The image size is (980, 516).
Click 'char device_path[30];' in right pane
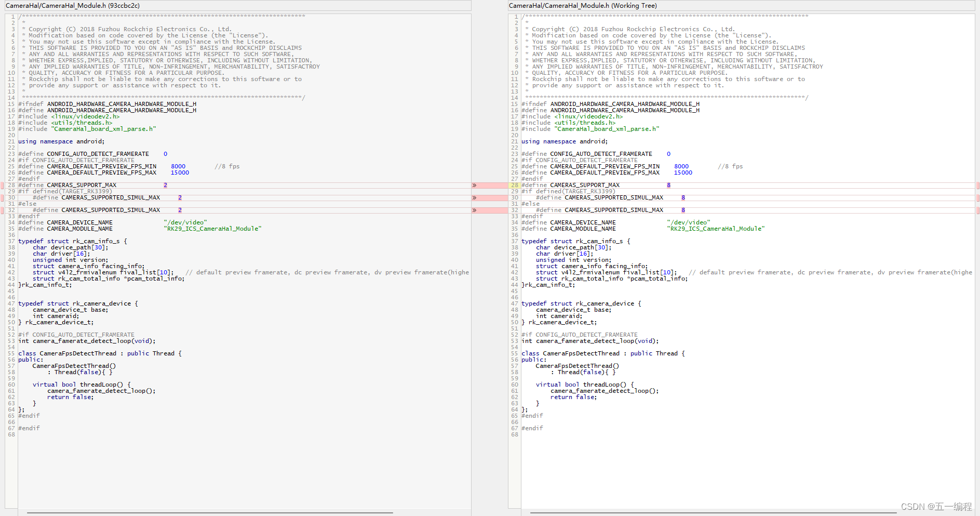pos(574,248)
